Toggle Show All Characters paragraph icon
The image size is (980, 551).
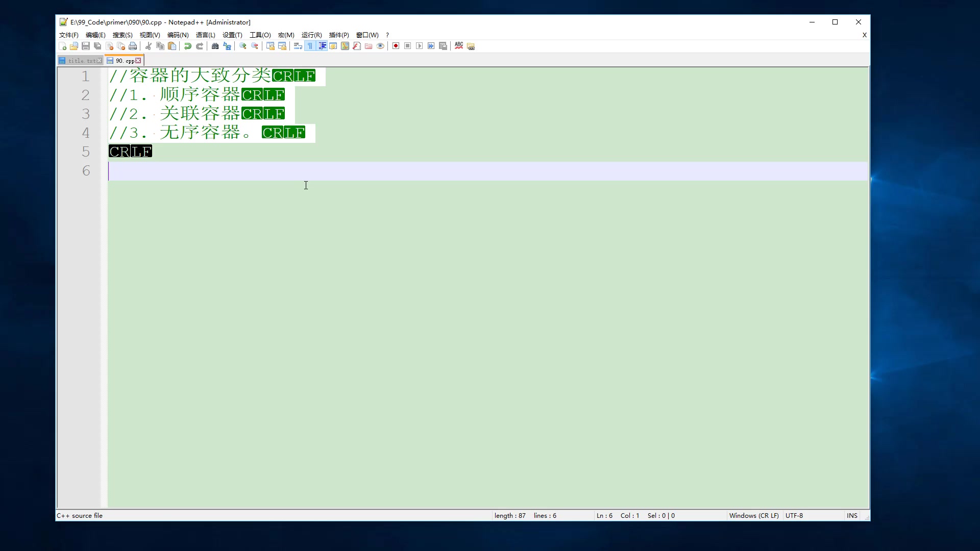310,46
